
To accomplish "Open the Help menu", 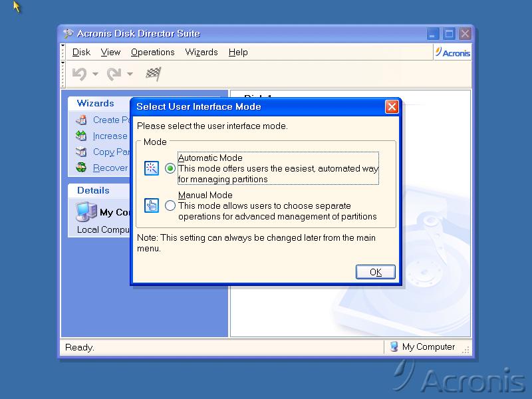I will 238,53.
